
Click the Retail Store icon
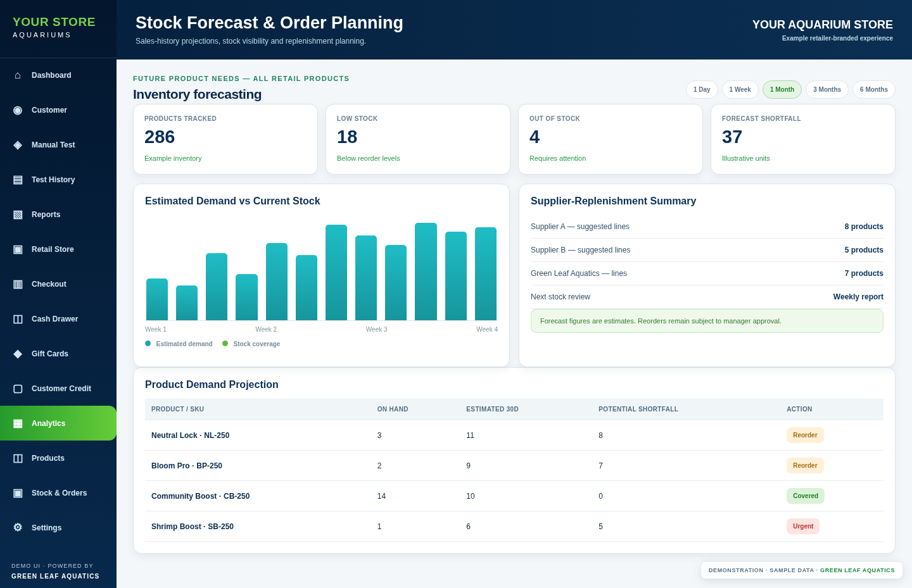pos(18,249)
